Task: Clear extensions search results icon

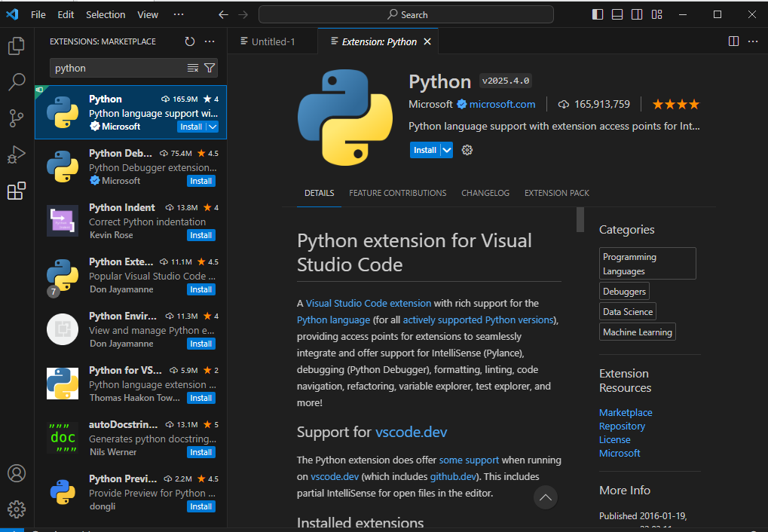Action: [193, 68]
